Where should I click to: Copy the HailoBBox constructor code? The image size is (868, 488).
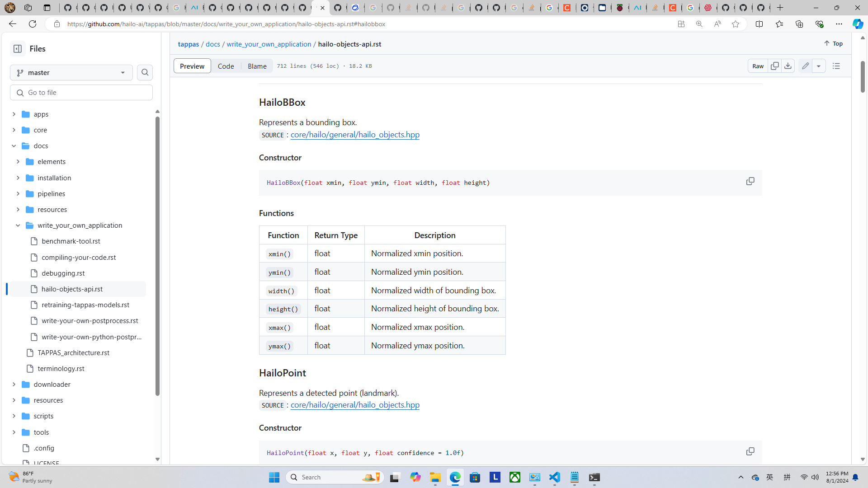pos(750,181)
